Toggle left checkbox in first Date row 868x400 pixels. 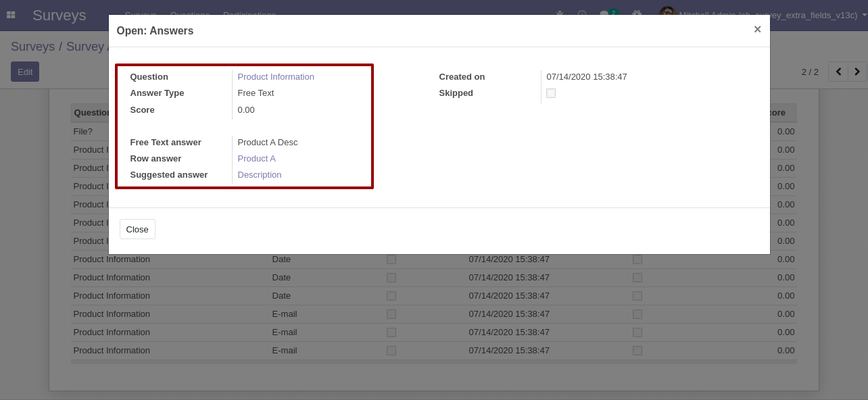(391, 259)
